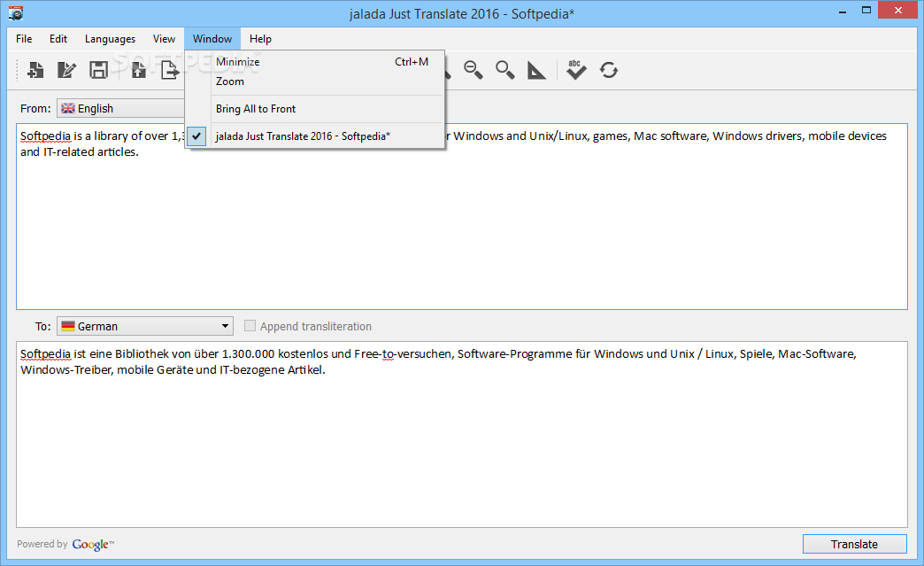This screenshot has width=924, height=566.
Task: Choose Minimize from the Window menu
Action: point(315,62)
